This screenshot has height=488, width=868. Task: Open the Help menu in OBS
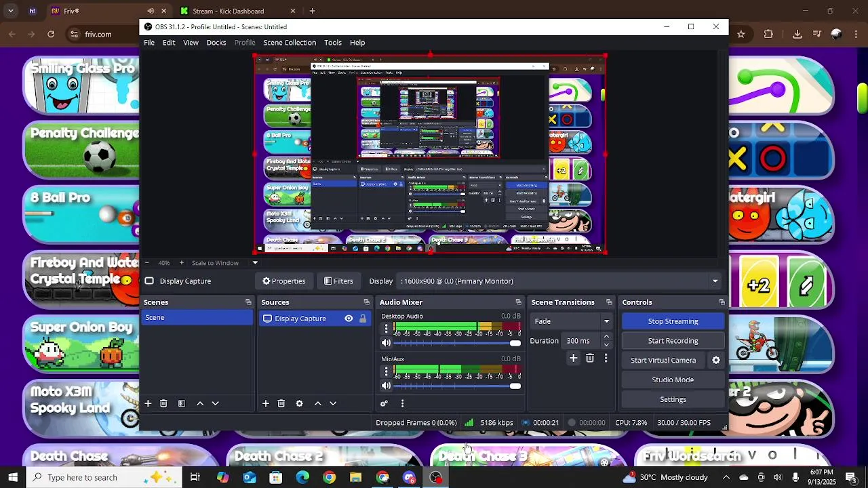click(x=357, y=43)
